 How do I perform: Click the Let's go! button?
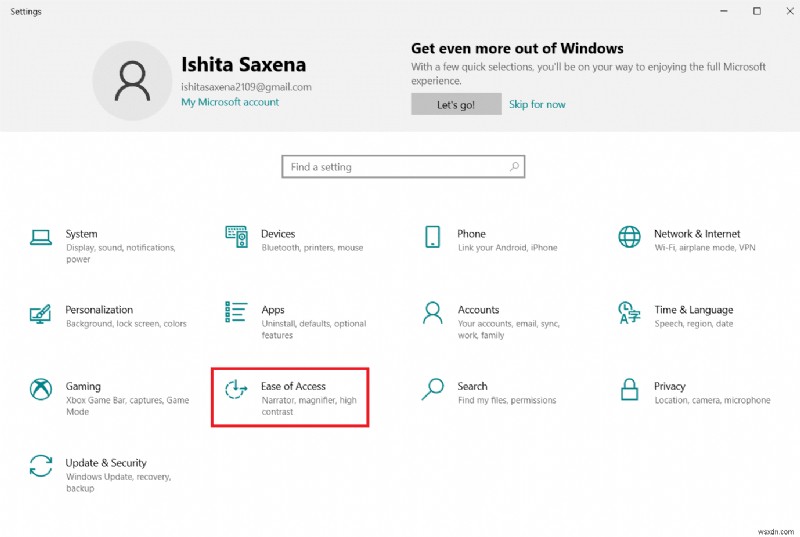pyautogui.click(x=456, y=104)
